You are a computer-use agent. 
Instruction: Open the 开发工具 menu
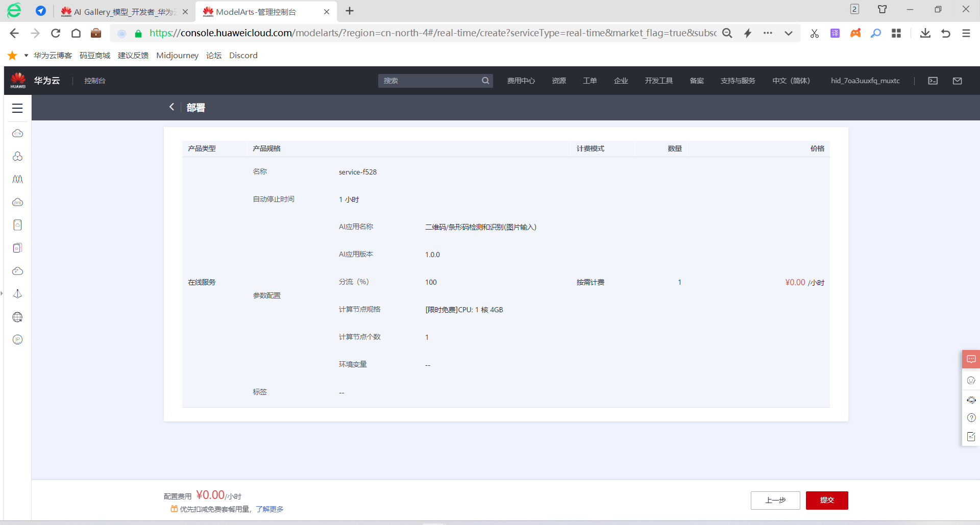click(x=658, y=81)
